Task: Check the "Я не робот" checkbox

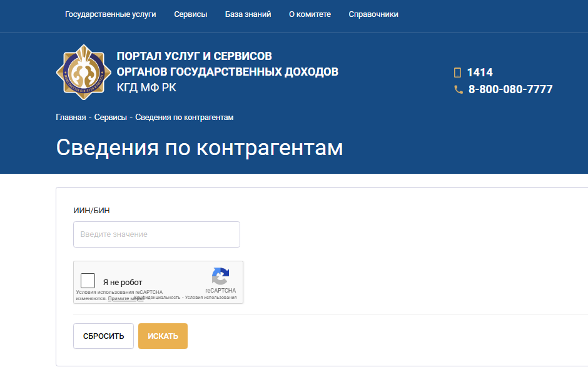Action: click(x=88, y=279)
